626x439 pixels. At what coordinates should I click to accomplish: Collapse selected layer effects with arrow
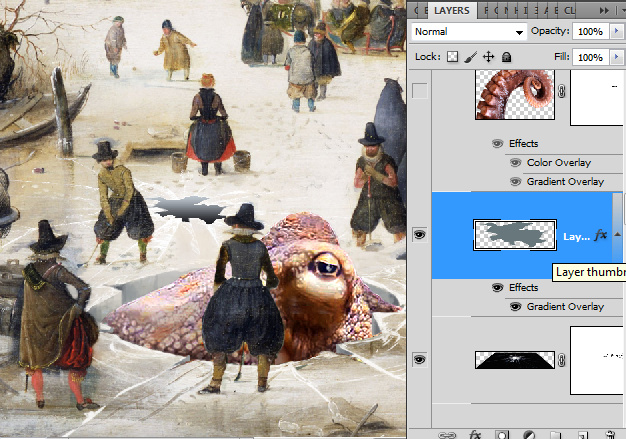[x=618, y=235]
